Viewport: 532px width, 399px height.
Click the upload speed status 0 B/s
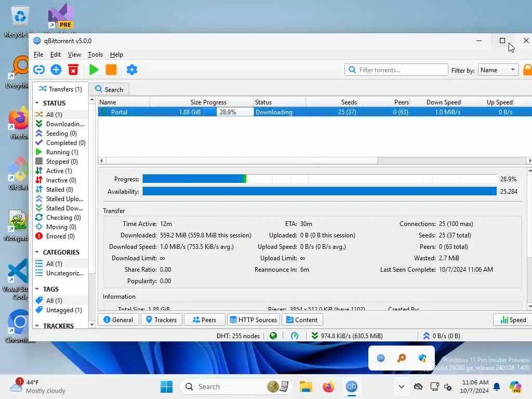tap(441, 336)
